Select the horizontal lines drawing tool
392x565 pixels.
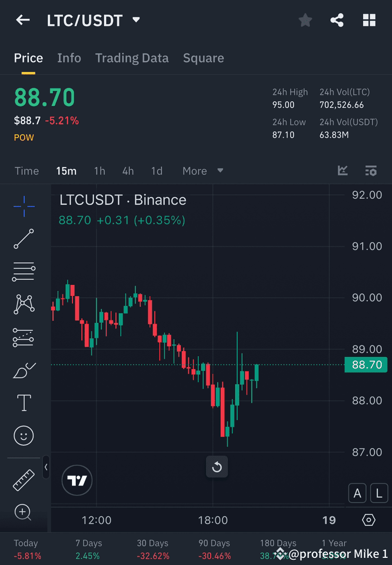[24, 272]
